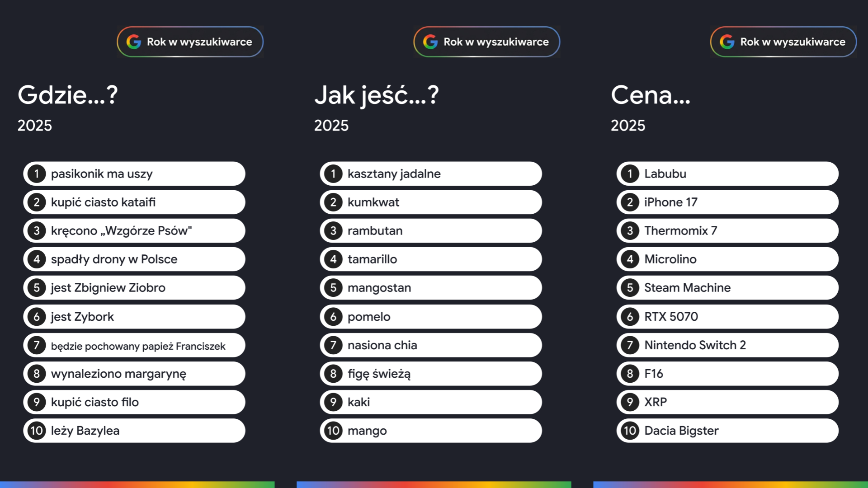Click the Google logo above the Gdzie list
Viewport: 868px width, 488px height.
point(134,42)
